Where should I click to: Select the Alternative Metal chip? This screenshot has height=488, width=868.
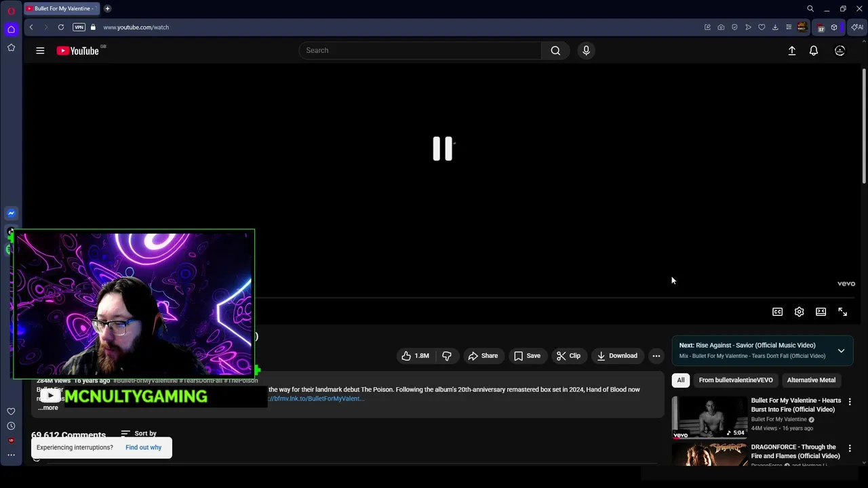click(x=811, y=380)
